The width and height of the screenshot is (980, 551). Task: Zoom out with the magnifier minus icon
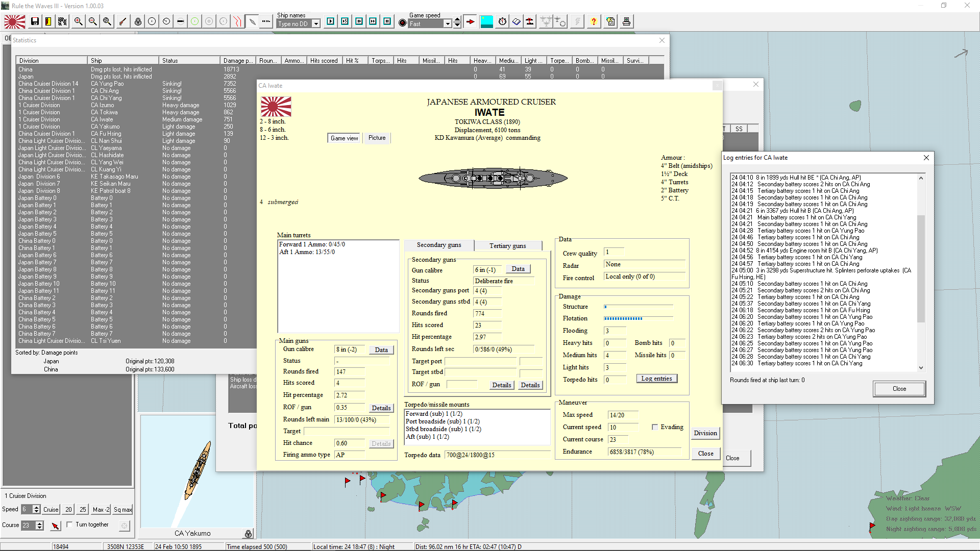92,21
